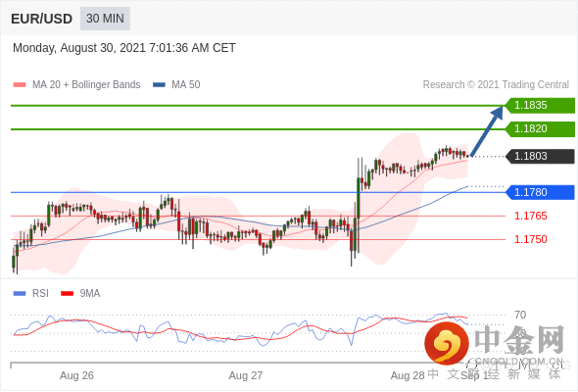Click the blue MA 50 legend swatch
Image resolution: width=578 pixels, height=392 pixels.
click(x=159, y=85)
